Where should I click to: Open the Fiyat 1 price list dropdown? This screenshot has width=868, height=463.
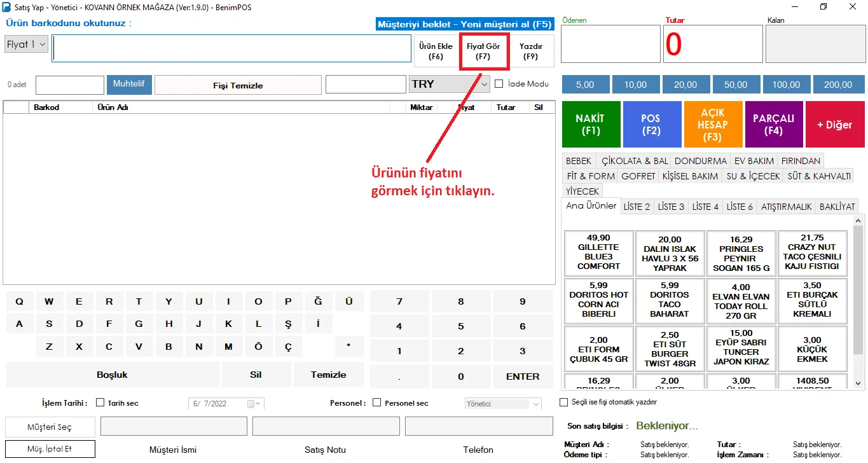[27, 45]
